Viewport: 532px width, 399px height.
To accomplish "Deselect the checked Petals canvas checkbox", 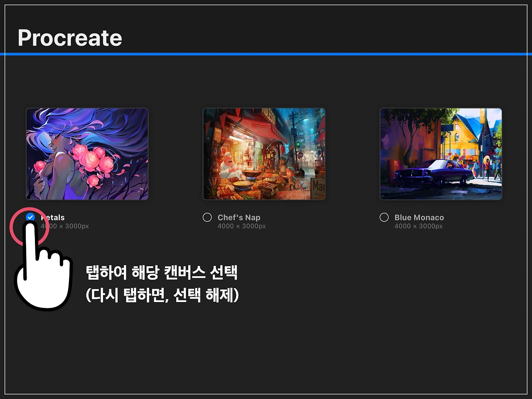I will pos(30,217).
